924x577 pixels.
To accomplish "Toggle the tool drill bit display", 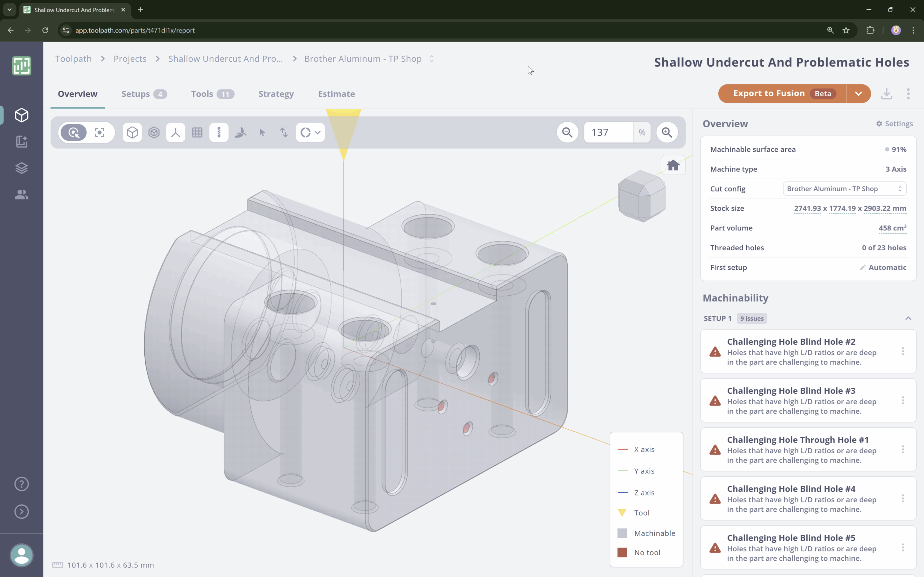I will point(219,132).
